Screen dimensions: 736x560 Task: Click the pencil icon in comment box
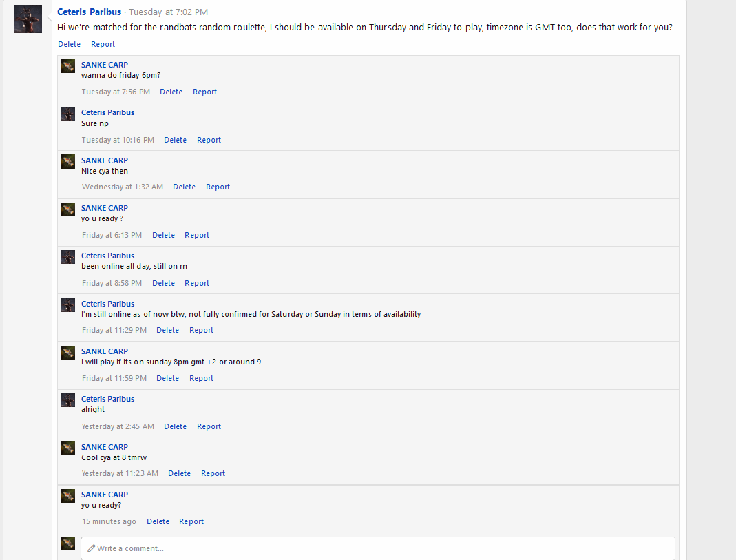click(91, 549)
